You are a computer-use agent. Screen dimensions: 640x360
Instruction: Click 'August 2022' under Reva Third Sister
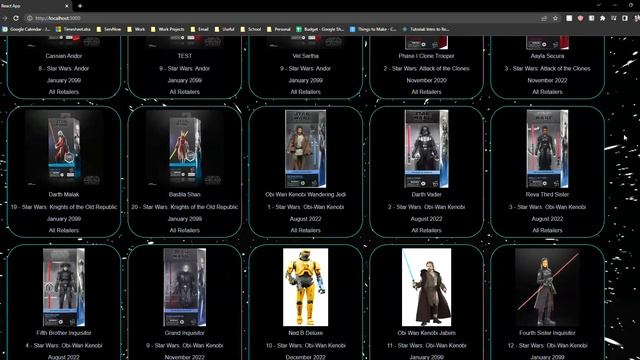(x=547, y=219)
